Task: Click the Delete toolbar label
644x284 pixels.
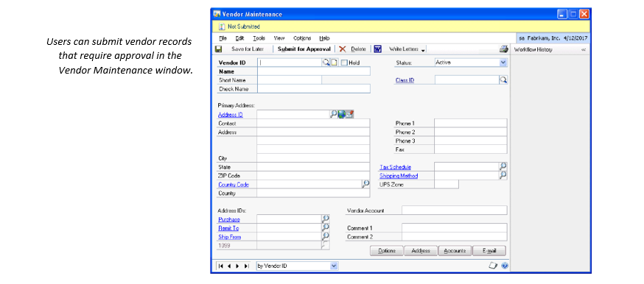Action: pyautogui.click(x=359, y=49)
